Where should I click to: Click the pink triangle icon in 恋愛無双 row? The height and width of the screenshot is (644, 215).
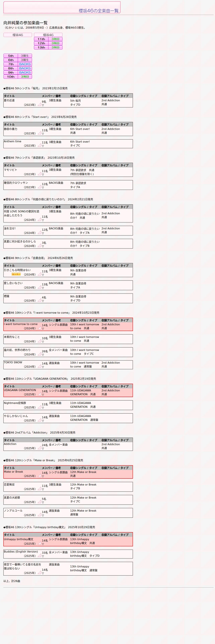[x=39, y=489]
